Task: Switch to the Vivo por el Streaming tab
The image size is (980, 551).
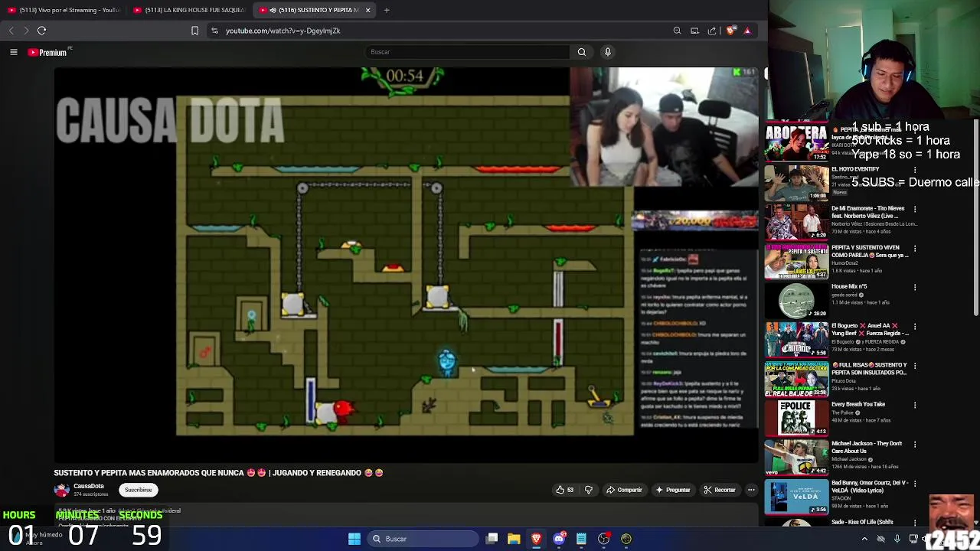Action: click(x=63, y=10)
